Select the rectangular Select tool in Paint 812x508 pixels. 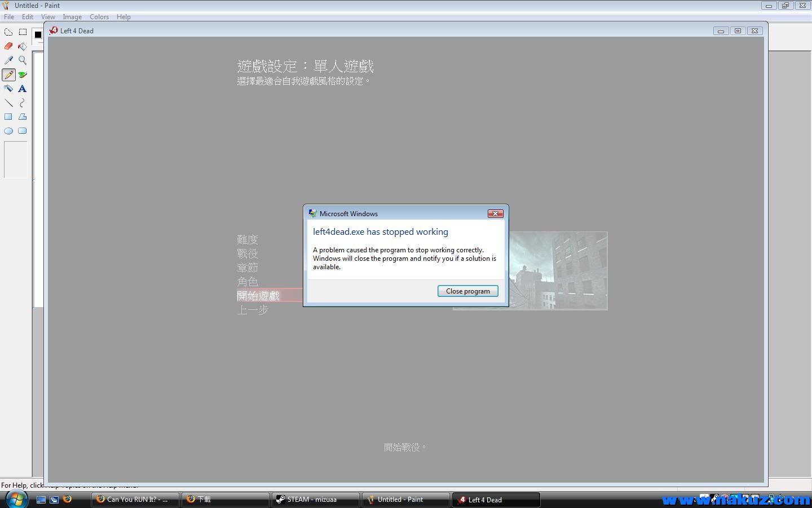click(x=23, y=32)
